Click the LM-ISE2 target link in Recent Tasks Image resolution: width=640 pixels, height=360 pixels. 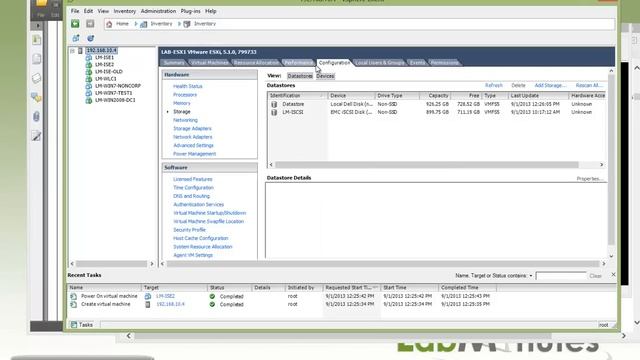pyautogui.click(x=165, y=296)
